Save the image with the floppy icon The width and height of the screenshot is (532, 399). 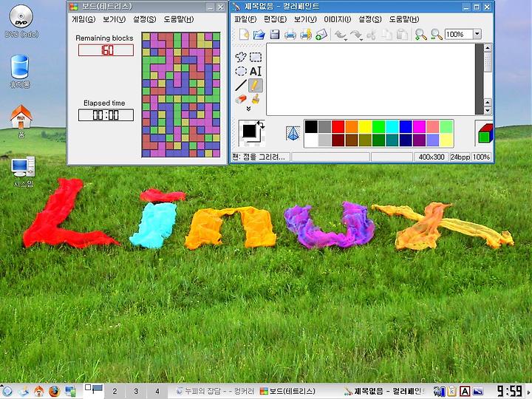tap(274, 34)
